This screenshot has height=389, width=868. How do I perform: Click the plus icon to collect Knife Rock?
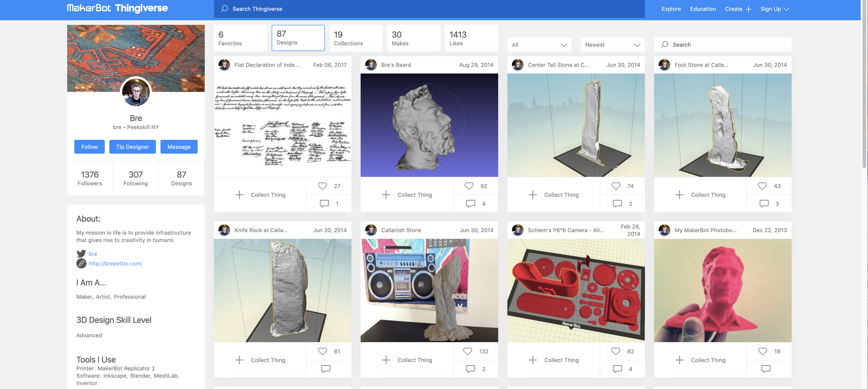239,360
